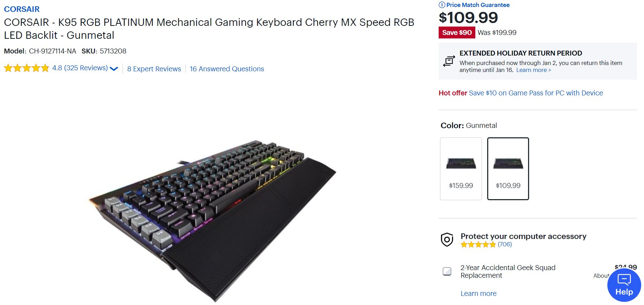Select the $109.99 Gunmetal color option
This screenshot has width=644, height=305.
tap(508, 169)
